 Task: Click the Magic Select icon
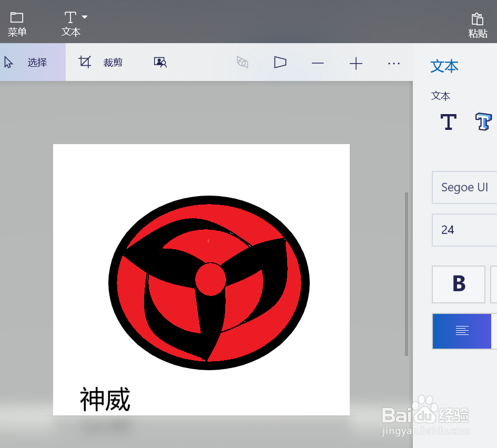(x=159, y=62)
